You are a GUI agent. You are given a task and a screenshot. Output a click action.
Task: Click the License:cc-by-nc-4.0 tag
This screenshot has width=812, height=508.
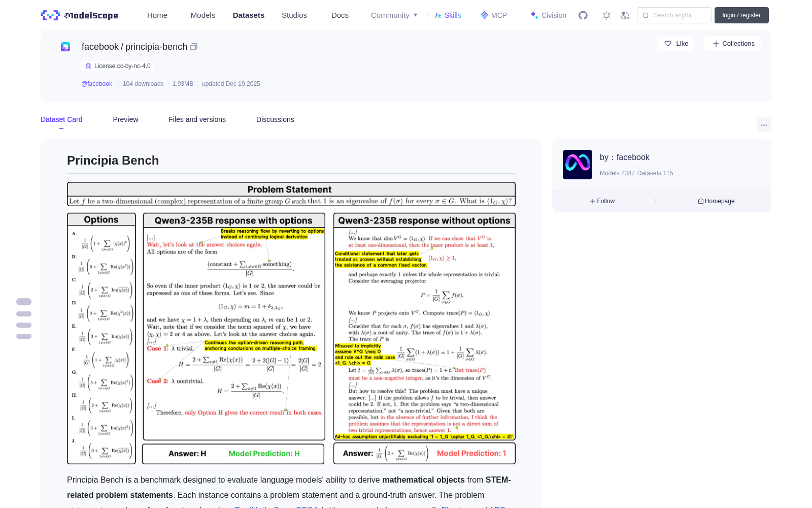(x=117, y=66)
